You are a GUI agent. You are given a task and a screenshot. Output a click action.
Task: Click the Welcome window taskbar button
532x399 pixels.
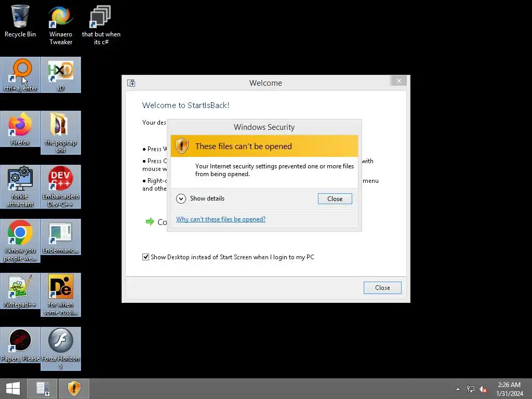(43, 389)
